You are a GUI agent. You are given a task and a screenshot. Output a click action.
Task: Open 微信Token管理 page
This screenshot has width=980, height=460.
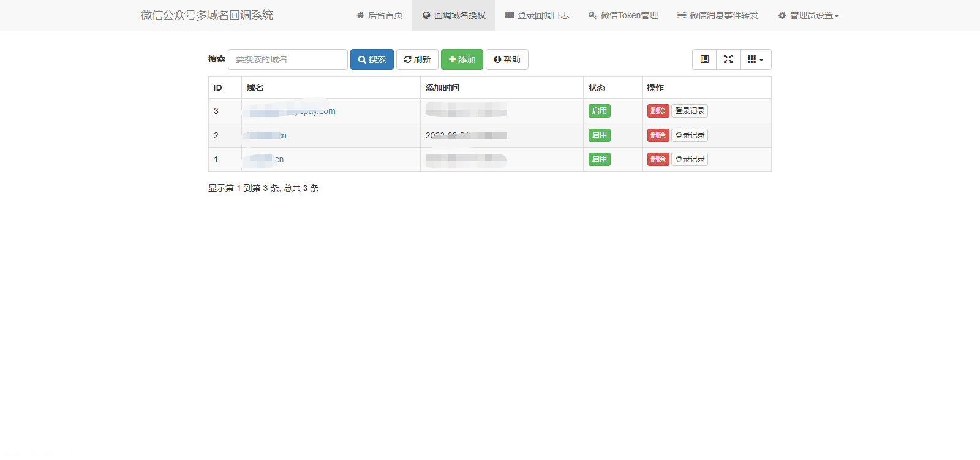pos(623,15)
